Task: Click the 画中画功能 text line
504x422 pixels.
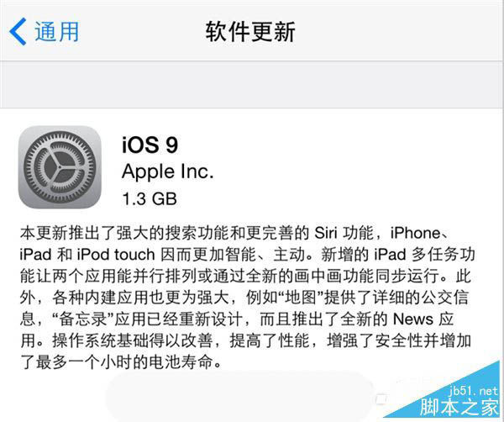Action: click(333, 276)
